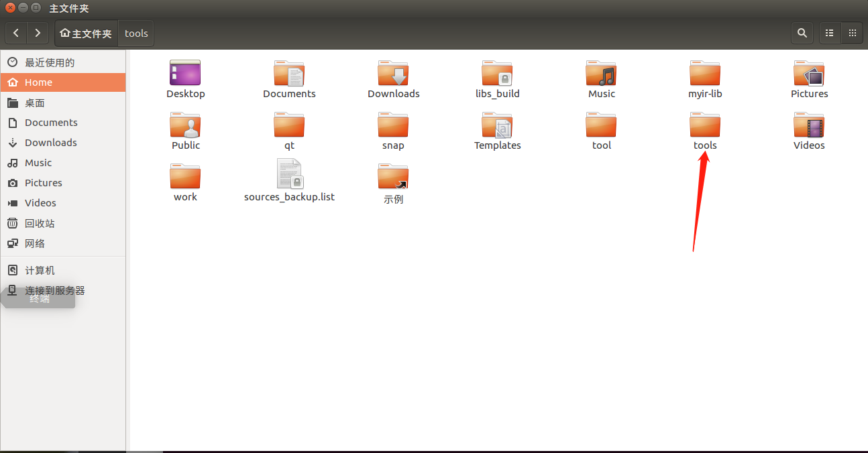Select the 示例 shortcut folder
868x453 pixels.
(x=393, y=176)
